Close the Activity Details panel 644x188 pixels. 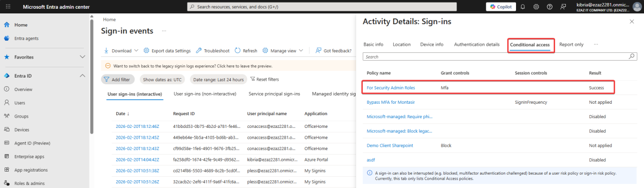[x=632, y=22]
